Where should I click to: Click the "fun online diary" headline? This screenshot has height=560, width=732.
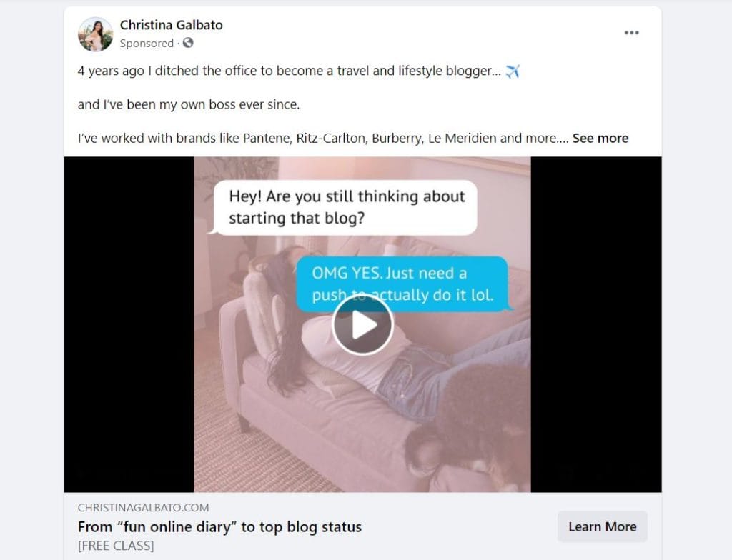coord(219,527)
